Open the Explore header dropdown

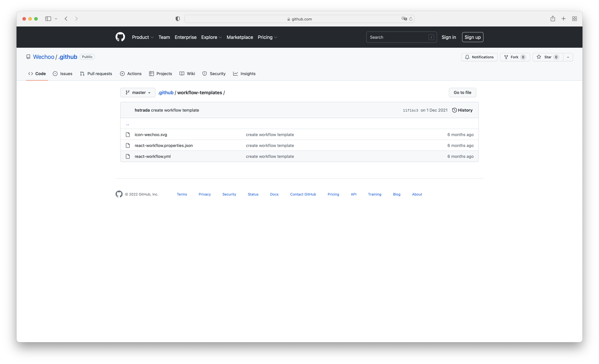211,37
